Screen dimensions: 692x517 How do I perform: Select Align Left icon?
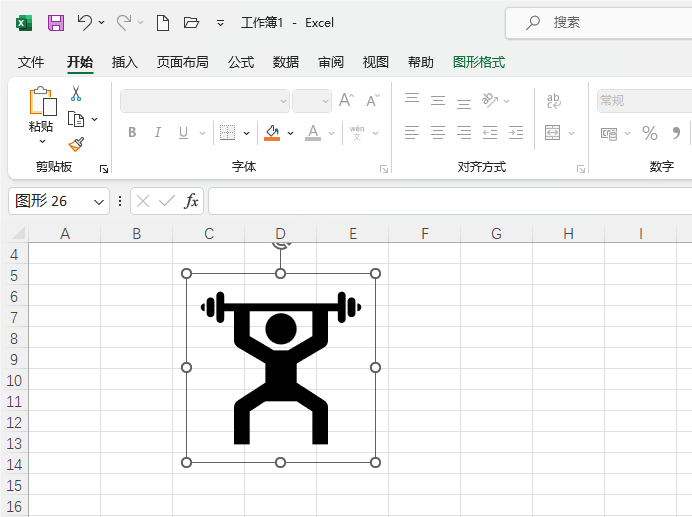point(412,132)
